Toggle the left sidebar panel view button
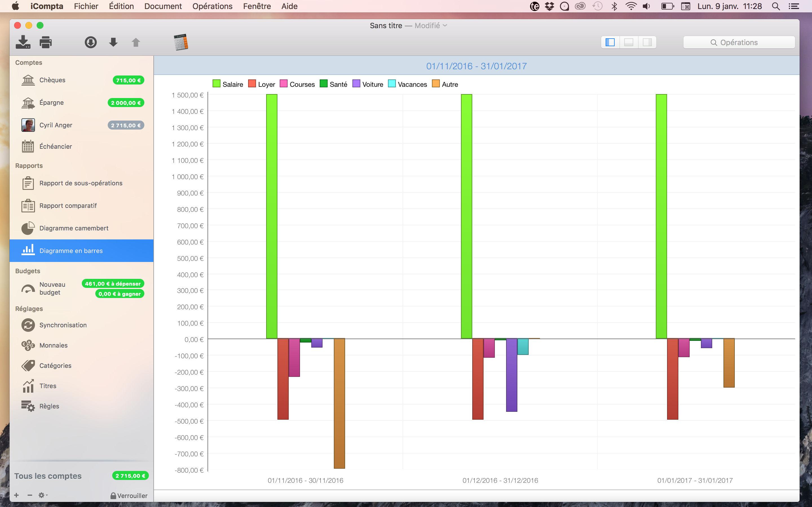Image resolution: width=812 pixels, height=507 pixels. tap(610, 42)
